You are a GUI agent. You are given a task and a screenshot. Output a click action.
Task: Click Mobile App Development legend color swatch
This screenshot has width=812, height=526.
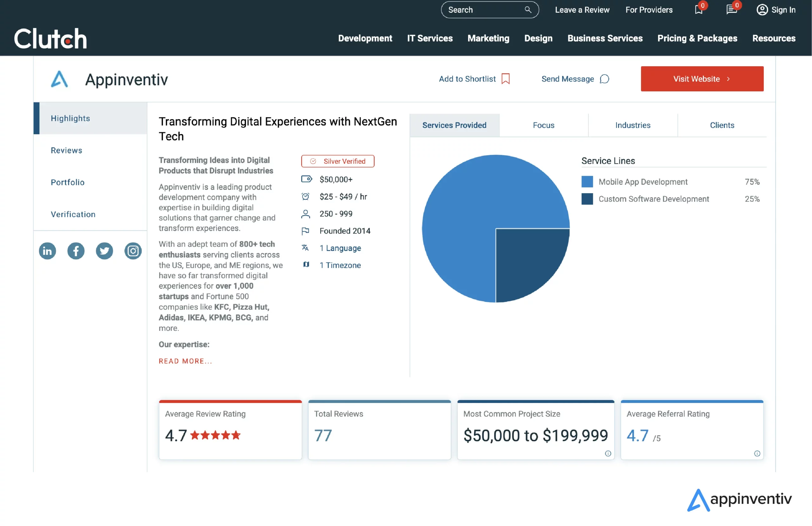point(587,181)
